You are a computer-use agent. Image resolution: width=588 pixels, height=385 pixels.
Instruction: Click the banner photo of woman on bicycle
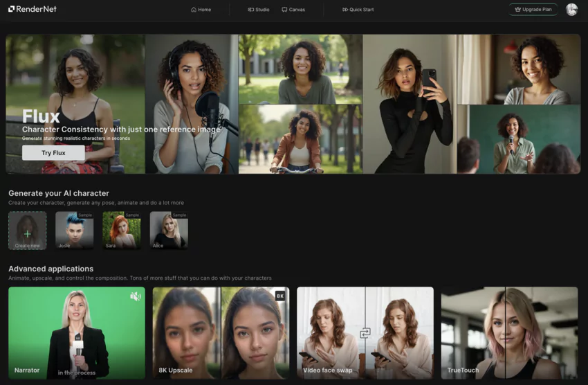coord(300,139)
